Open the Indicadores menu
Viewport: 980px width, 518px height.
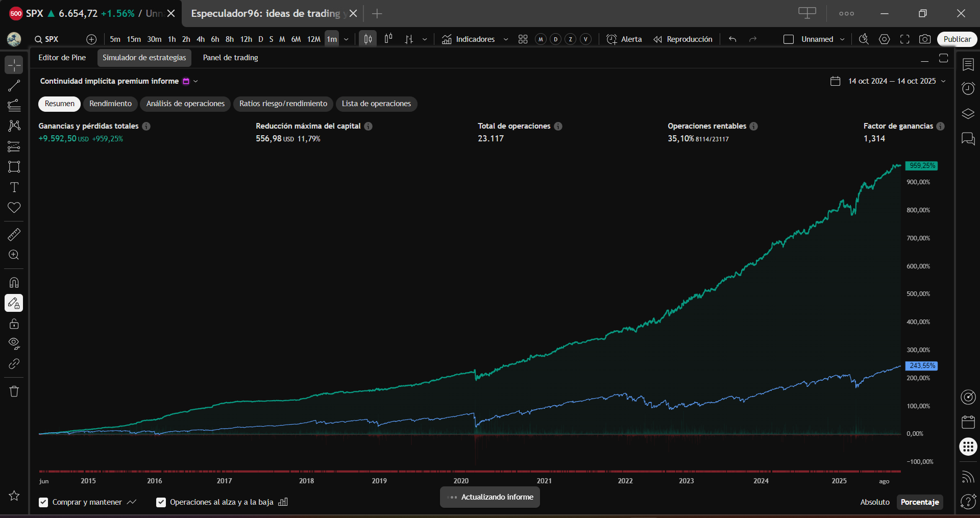[469, 39]
